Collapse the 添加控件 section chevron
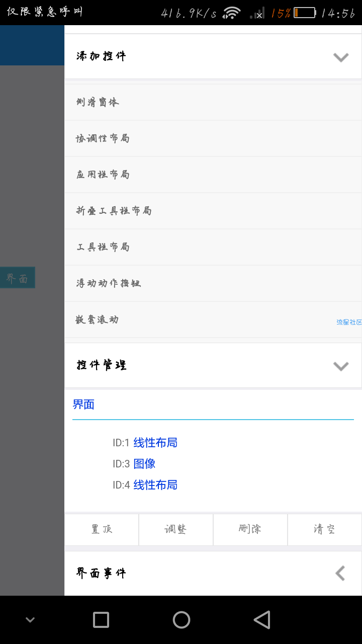 point(341,57)
